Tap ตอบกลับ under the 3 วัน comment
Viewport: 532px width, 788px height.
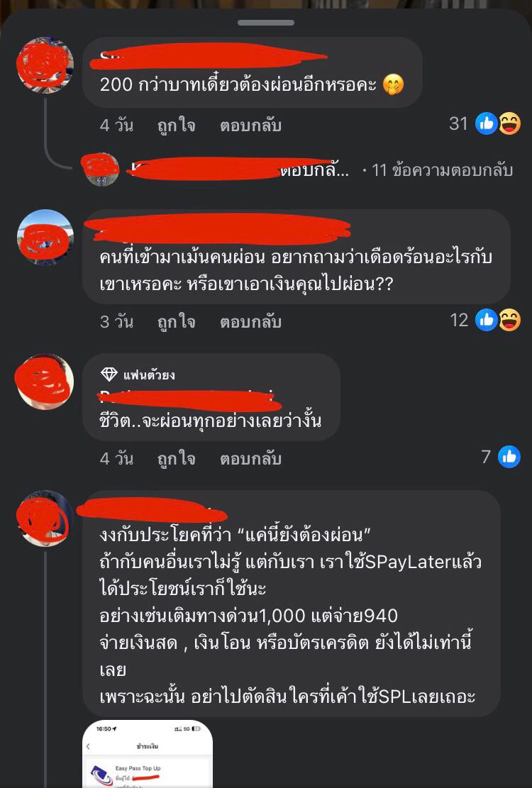(250, 321)
